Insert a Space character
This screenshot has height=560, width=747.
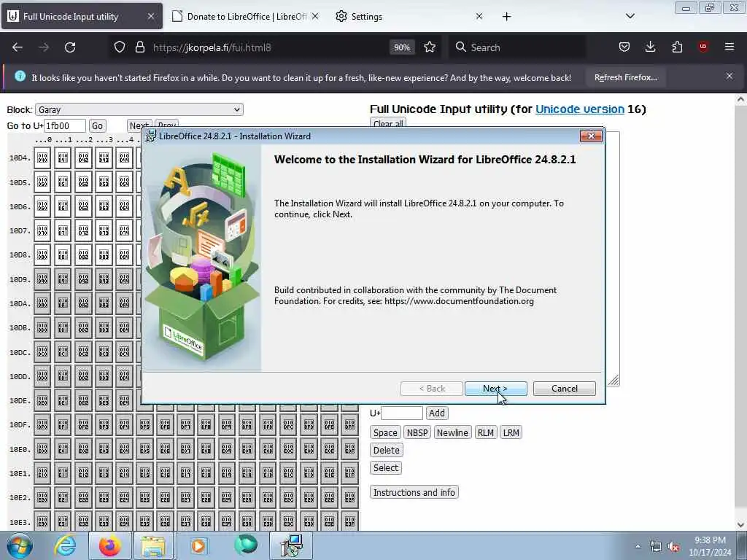click(385, 432)
